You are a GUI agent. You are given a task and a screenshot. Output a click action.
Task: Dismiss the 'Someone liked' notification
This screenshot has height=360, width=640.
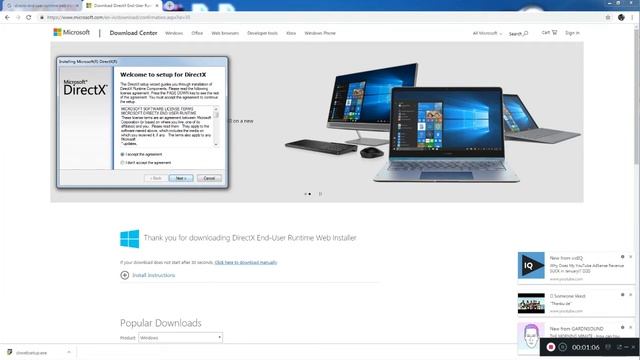point(631,294)
